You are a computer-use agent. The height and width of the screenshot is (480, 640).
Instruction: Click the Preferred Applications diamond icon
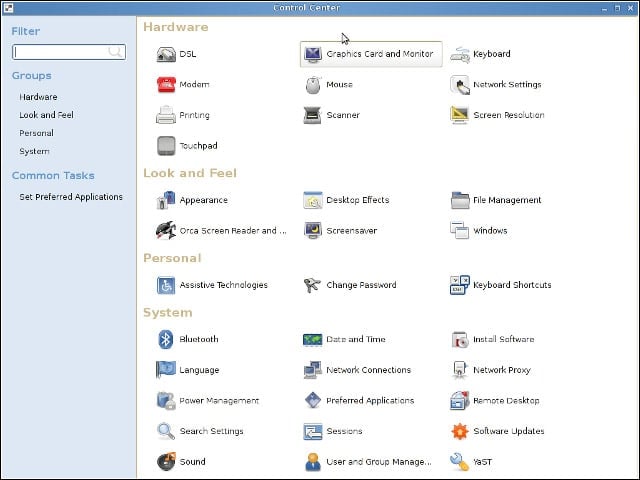(313, 400)
